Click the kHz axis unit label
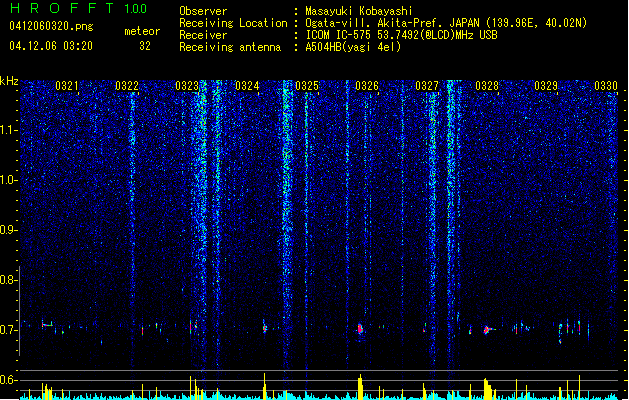 tap(9, 81)
